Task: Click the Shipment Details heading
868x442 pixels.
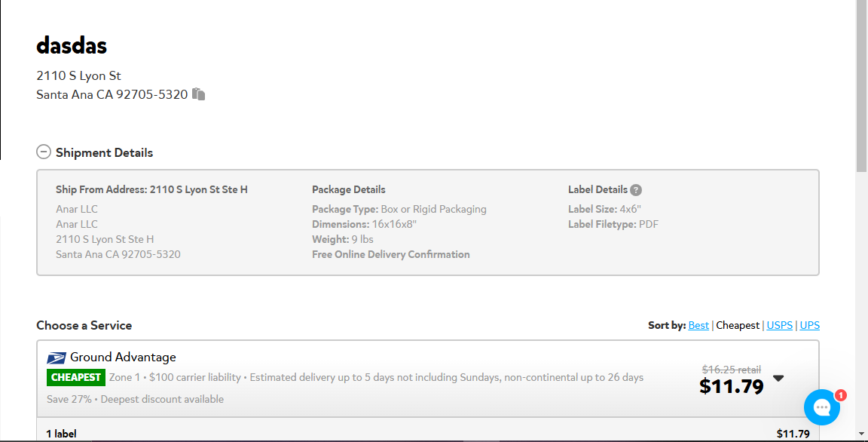Action: click(x=104, y=153)
